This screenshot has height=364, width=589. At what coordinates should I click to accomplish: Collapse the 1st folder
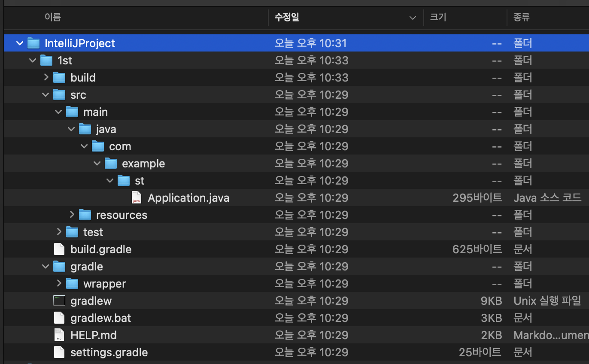(33, 61)
